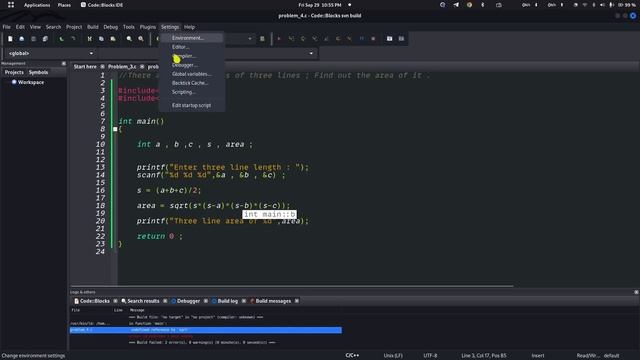Click the Undo toolbar icon

[x=61, y=39]
